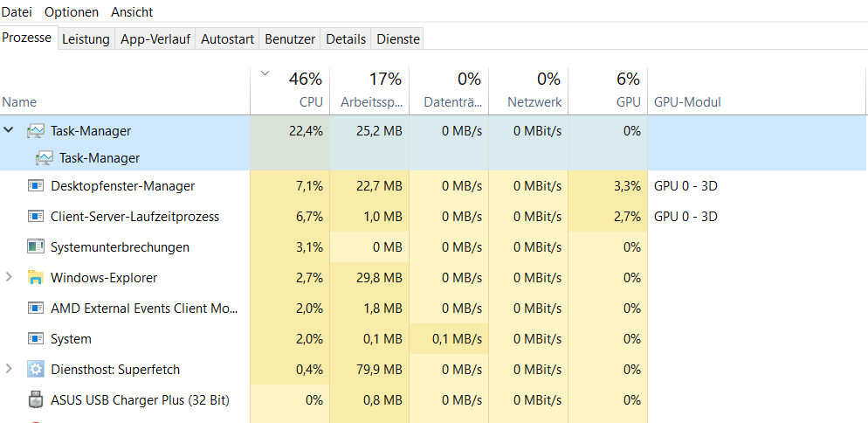Image resolution: width=868 pixels, height=423 pixels.
Task: Click the Client-Server-Laufzeitprozess icon
Action: [x=36, y=217]
